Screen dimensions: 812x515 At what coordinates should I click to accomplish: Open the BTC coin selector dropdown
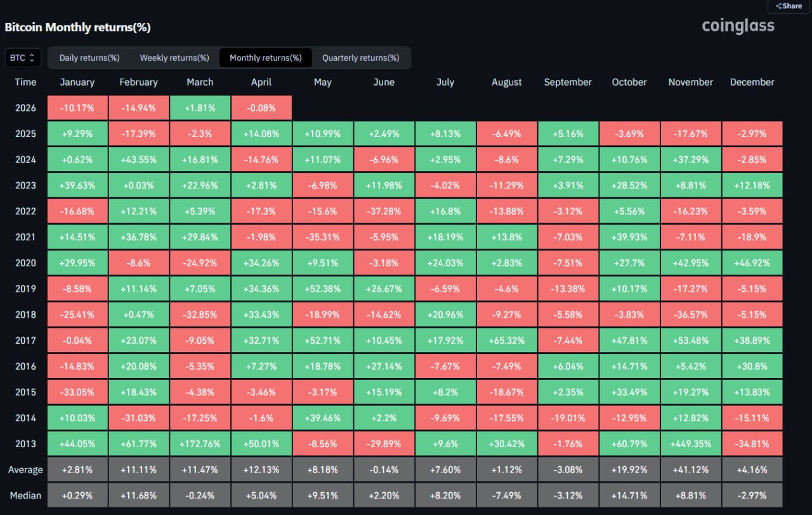coord(23,58)
